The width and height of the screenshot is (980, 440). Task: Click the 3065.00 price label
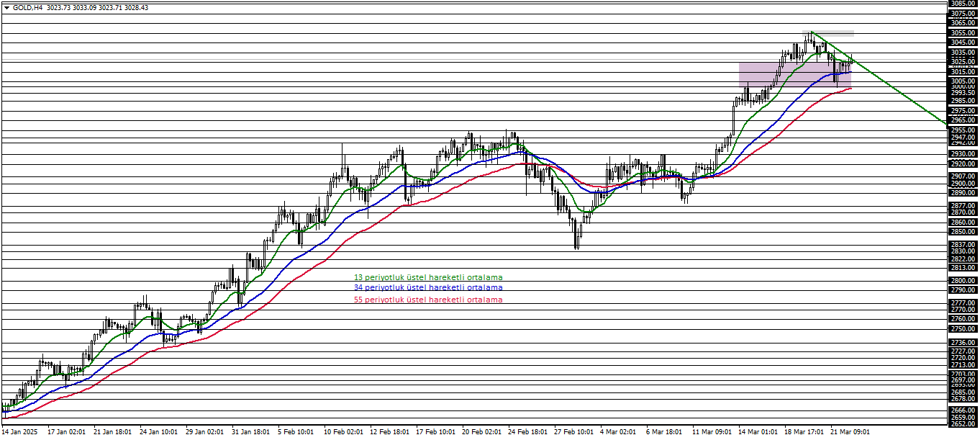pyautogui.click(x=962, y=23)
